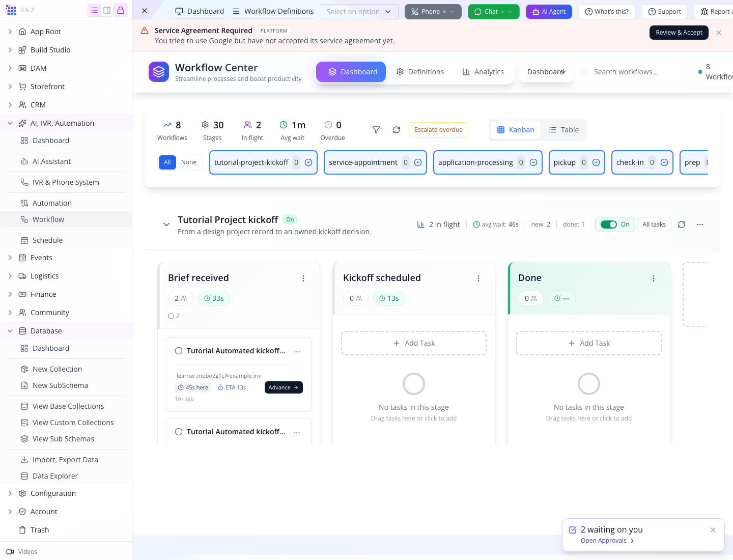Refresh the Tutorial Project kickoff board
Screen dimensions: 733x560
tap(682, 225)
